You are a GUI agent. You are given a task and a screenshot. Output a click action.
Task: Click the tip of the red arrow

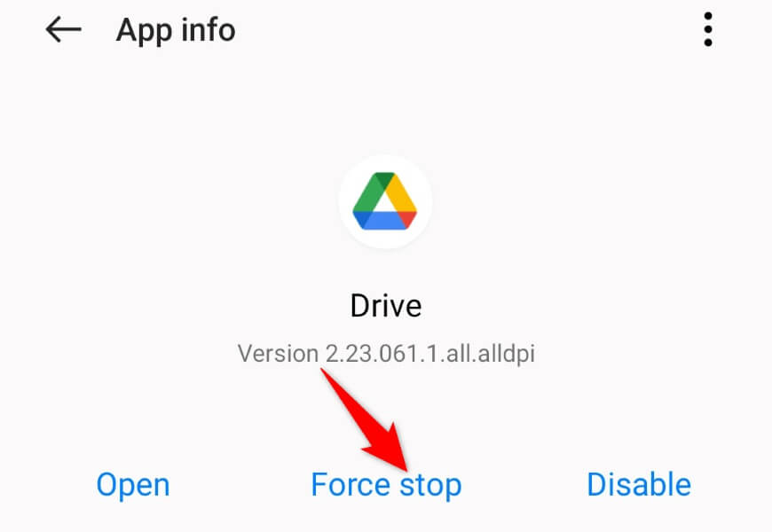(406, 468)
